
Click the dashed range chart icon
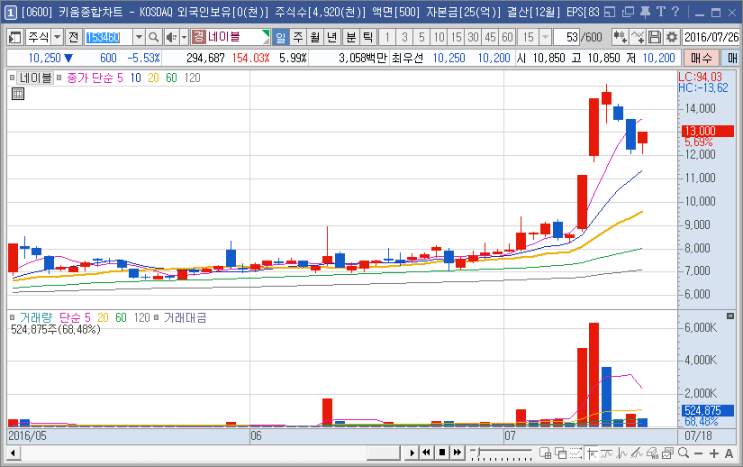(x=576, y=453)
